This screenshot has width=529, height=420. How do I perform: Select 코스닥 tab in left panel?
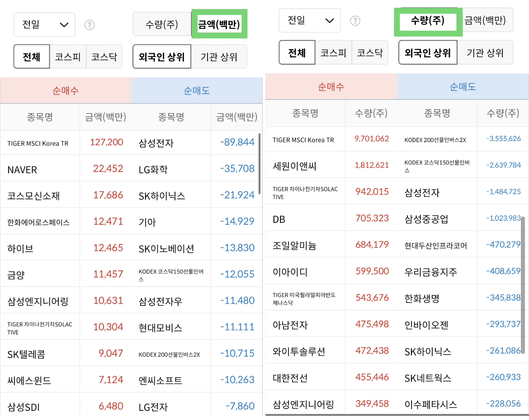pyautogui.click(x=104, y=57)
